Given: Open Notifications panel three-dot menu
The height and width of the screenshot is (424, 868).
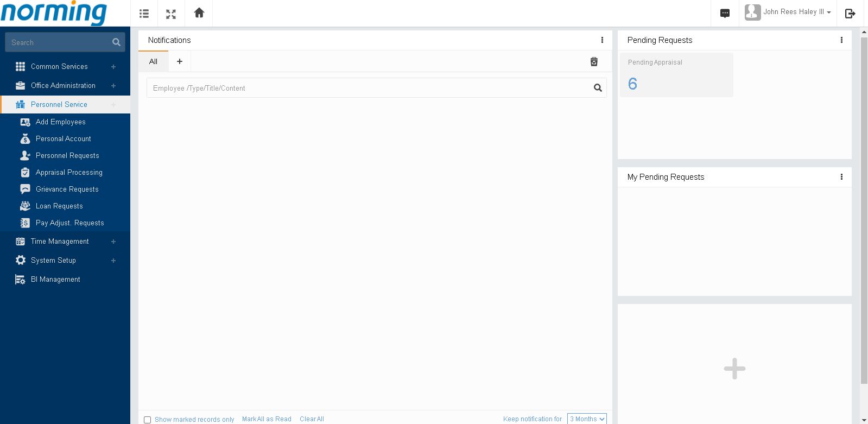Looking at the screenshot, I should click(x=602, y=40).
